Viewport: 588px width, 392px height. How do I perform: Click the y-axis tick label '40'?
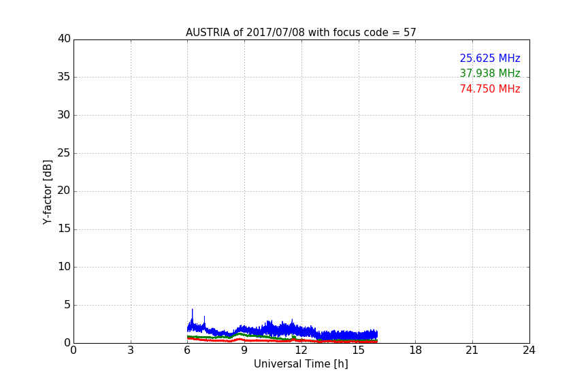pyautogui.click(x=64, y=39)
